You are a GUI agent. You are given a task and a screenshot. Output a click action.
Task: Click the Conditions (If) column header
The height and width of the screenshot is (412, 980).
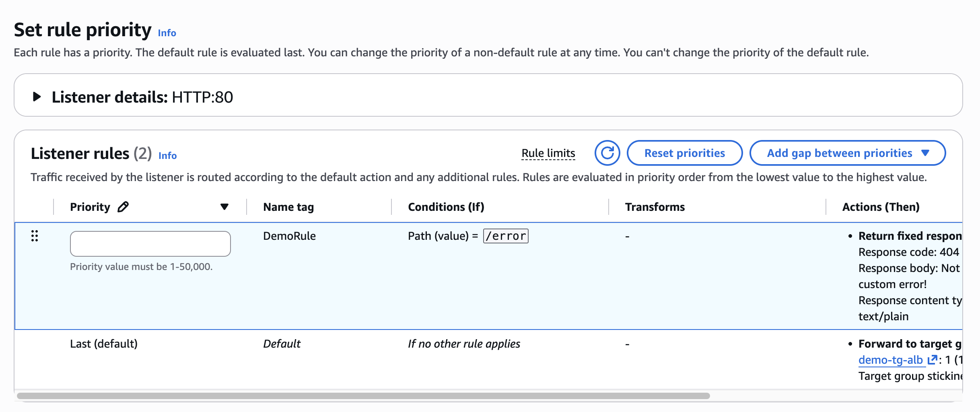tap(446, 207)
